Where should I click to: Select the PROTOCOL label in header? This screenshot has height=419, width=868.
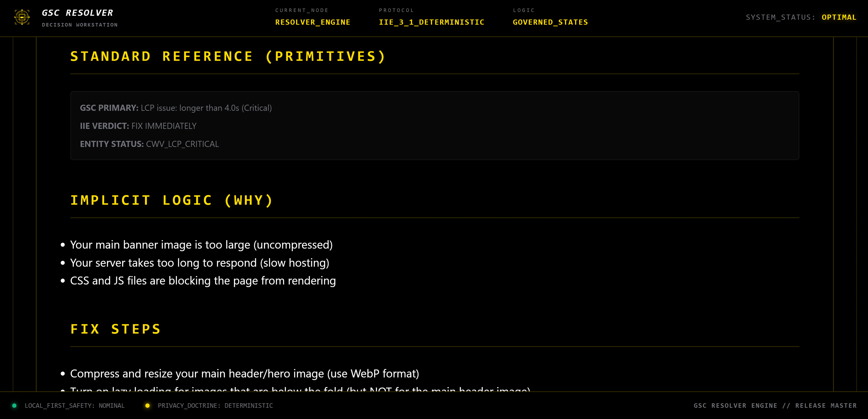(x=396, y=11)
